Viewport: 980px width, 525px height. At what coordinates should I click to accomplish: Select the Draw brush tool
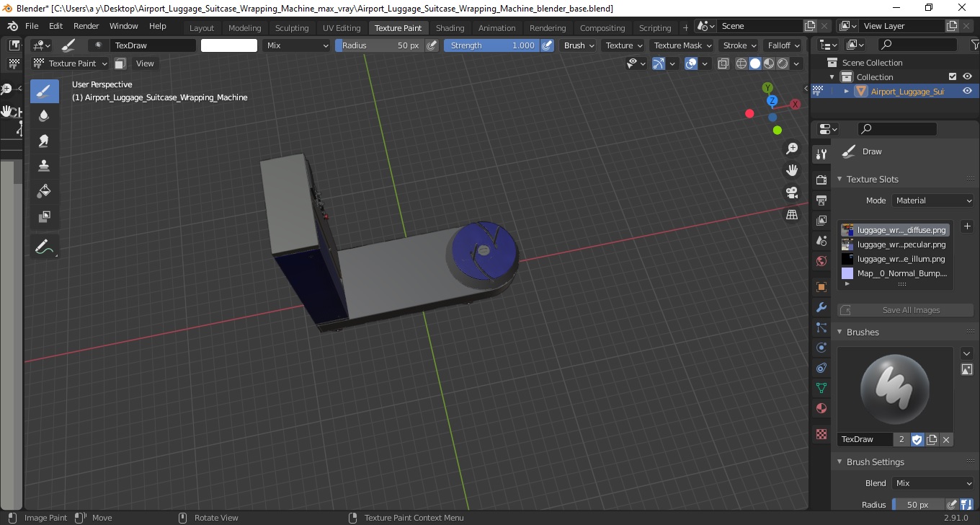pos(45,91)
